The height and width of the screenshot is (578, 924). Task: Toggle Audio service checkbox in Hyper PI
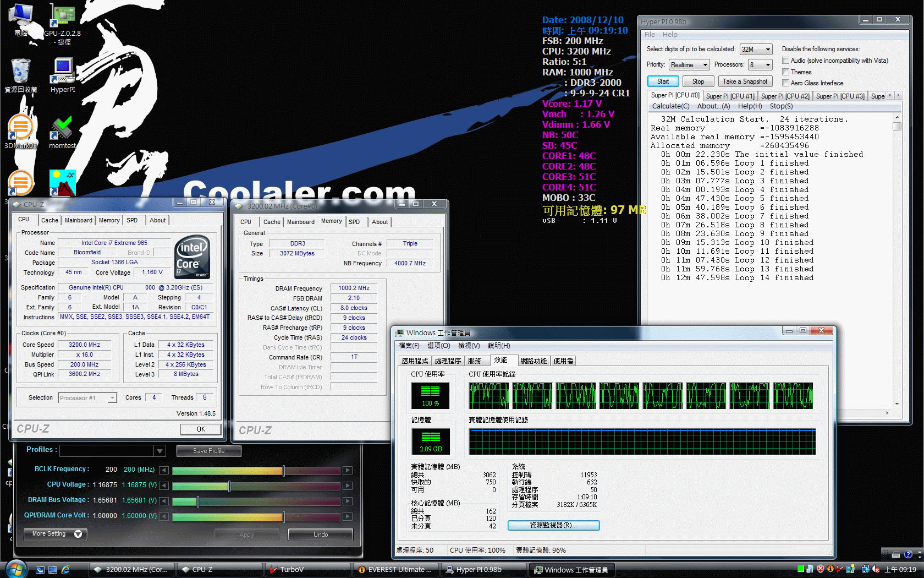[786, 61]
